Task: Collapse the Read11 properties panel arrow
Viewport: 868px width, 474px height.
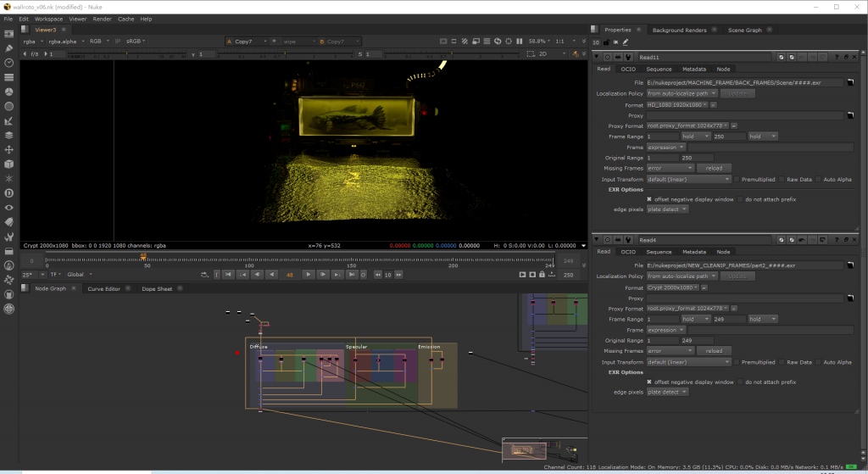Action: (597, 57)
